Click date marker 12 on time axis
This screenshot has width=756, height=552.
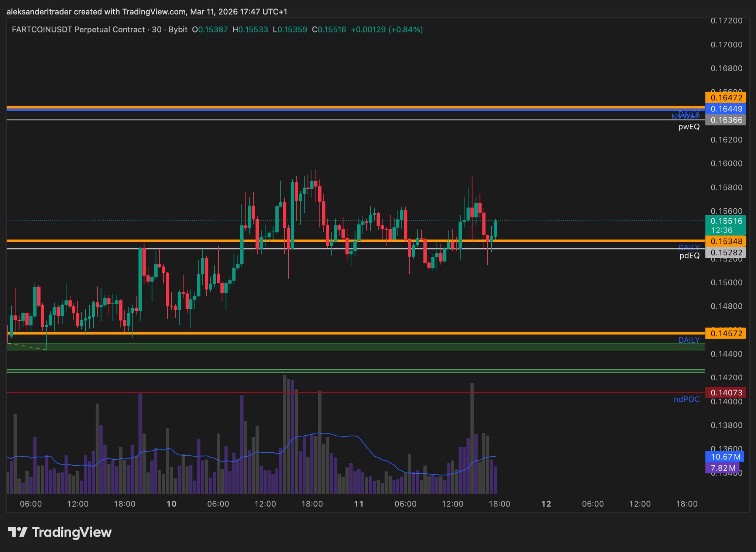(546, 504)
